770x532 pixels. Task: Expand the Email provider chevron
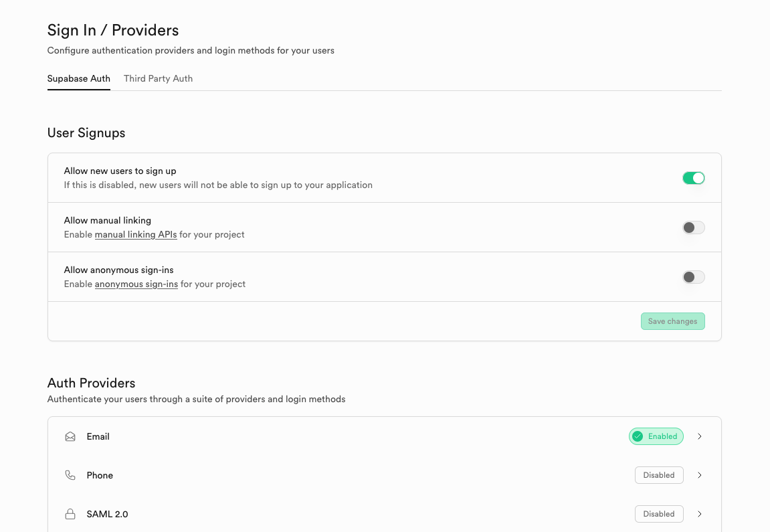coord(700,436)
